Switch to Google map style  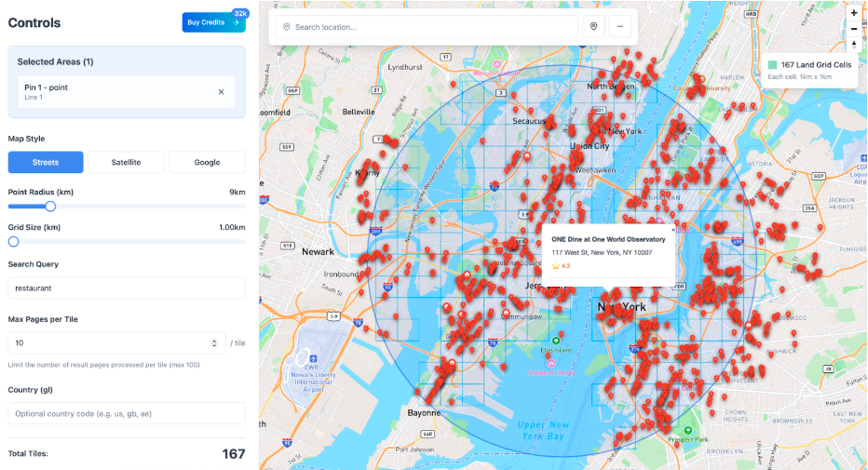click(207, 162)
